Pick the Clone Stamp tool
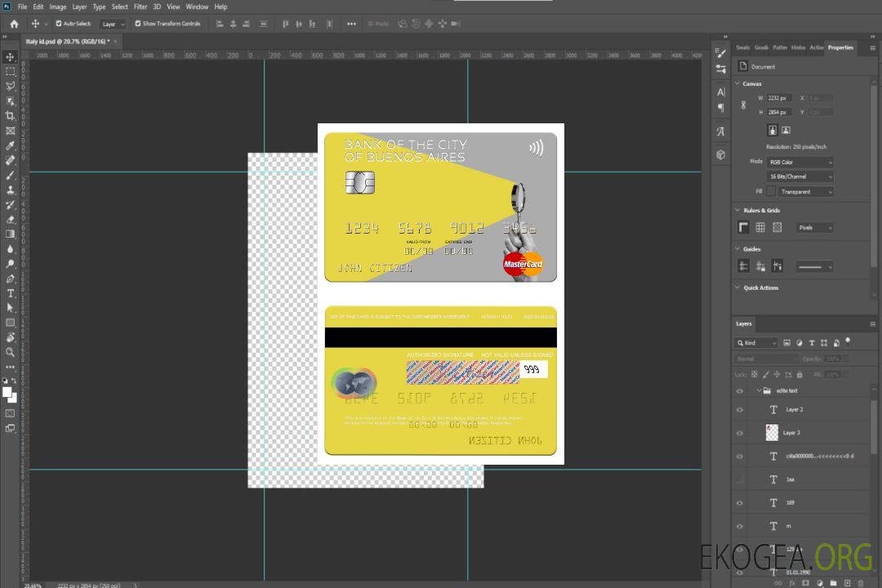 (11, 189)
